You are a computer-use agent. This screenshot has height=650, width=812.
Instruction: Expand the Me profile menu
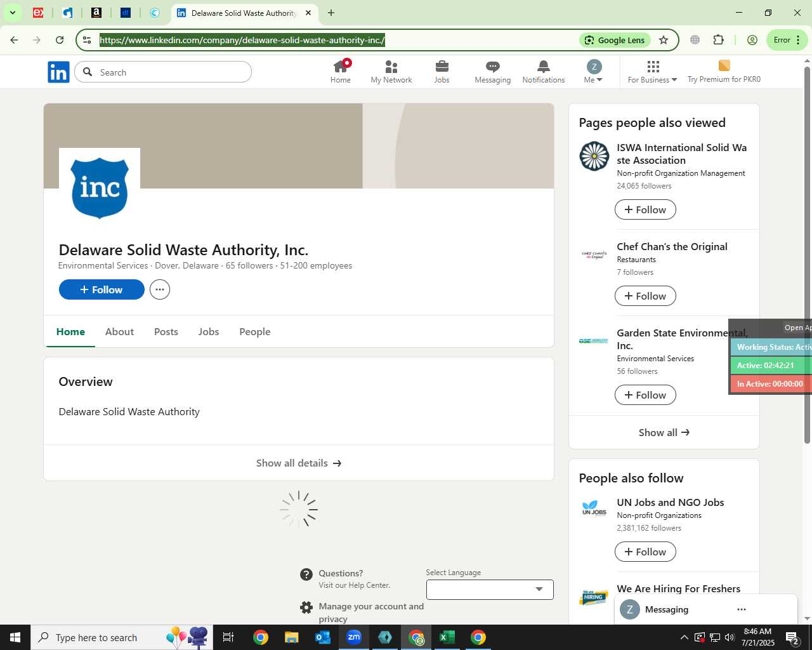[x=594, y=71]
